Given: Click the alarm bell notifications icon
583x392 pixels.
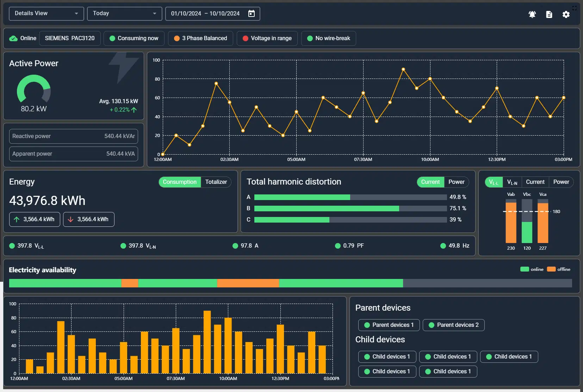Looking at the screenshot, I should 532,14.
